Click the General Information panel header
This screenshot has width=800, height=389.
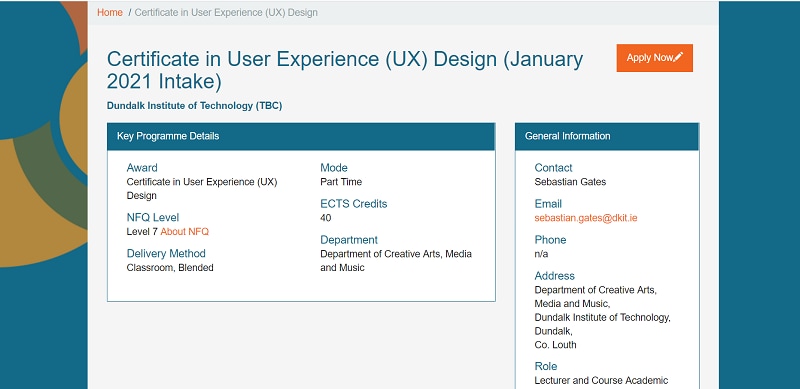point(607,136)
